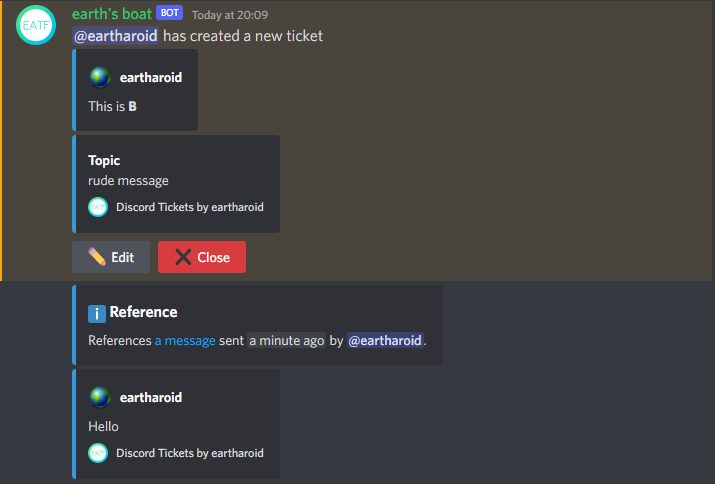Click the eartharoid author name above 'This is B'
This screenshot has height=484, width=715.
click(x=150, y=77)
